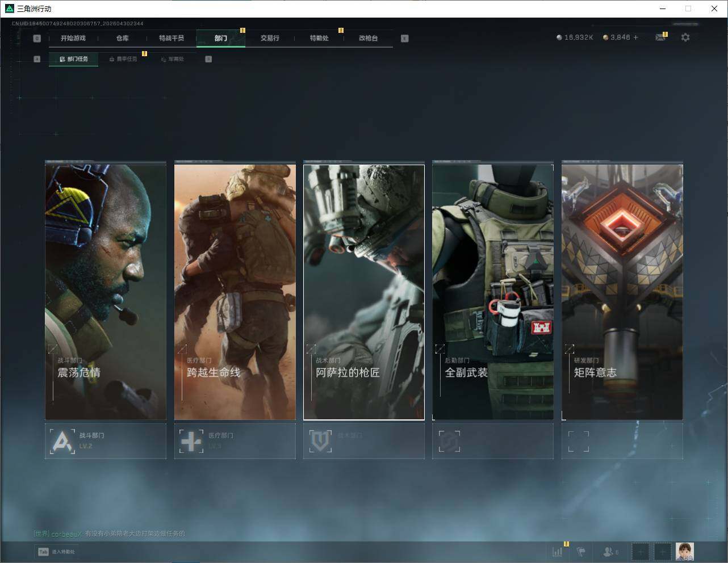Switch to the 仓库 tab
This screenshot has width=728, height=563.
pos(123,38)
